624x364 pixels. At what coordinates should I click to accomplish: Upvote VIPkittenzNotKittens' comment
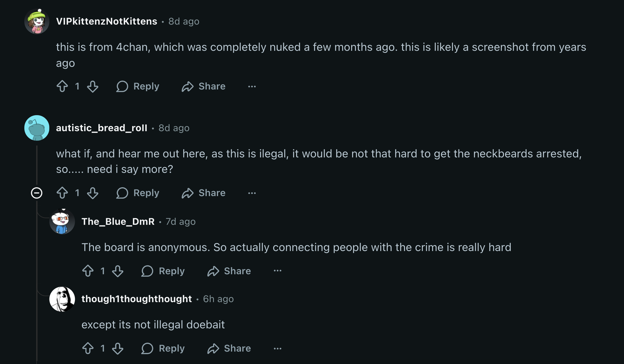click(x=62, y=86)
